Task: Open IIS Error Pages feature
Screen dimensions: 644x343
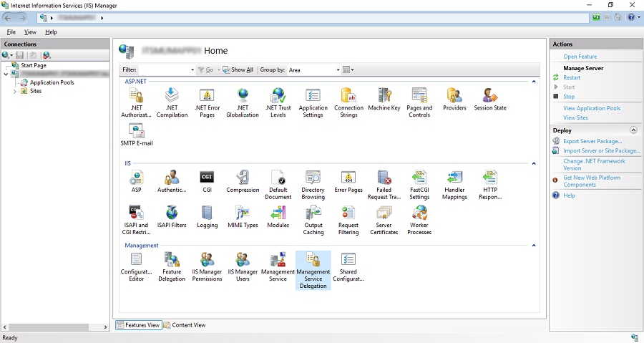Action: point(348,181)
